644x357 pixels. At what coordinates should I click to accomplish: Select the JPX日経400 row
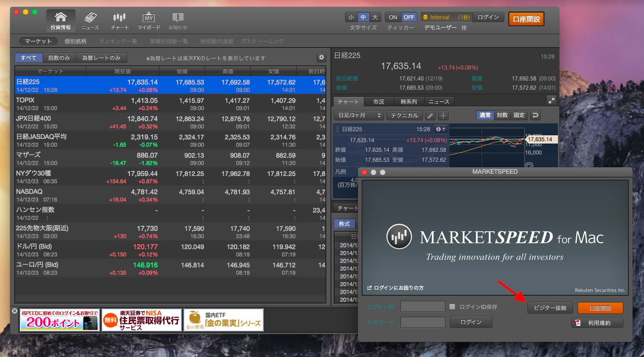click(170, 122)
